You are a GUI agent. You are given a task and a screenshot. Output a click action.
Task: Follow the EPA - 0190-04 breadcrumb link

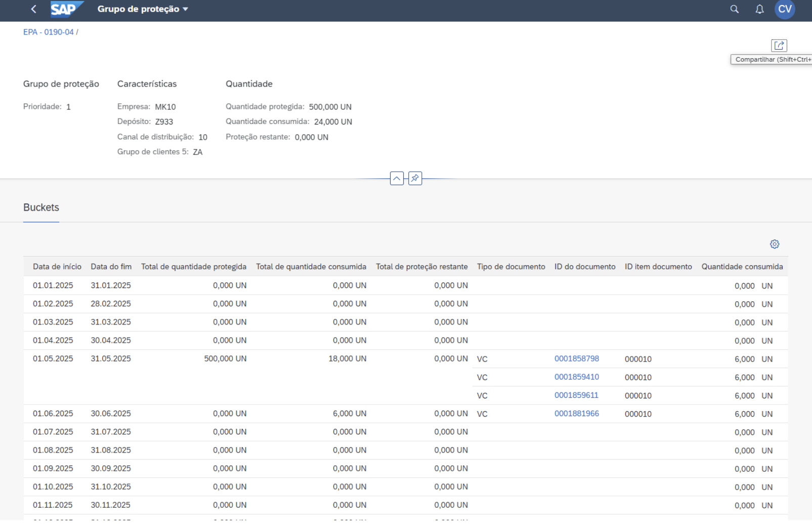[x=49, y=32]
